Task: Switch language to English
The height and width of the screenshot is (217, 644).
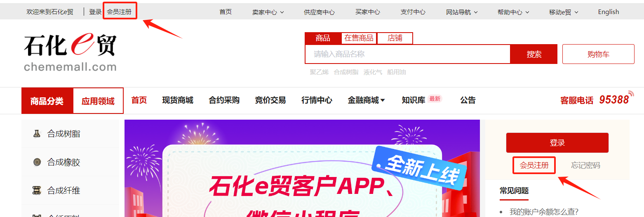Action: tap(609, 12)
